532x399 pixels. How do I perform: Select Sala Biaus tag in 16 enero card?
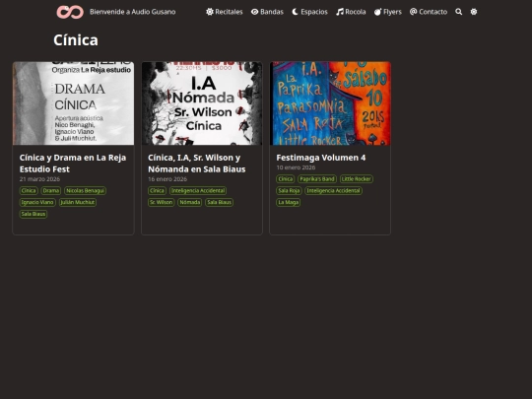coord(219,202)
